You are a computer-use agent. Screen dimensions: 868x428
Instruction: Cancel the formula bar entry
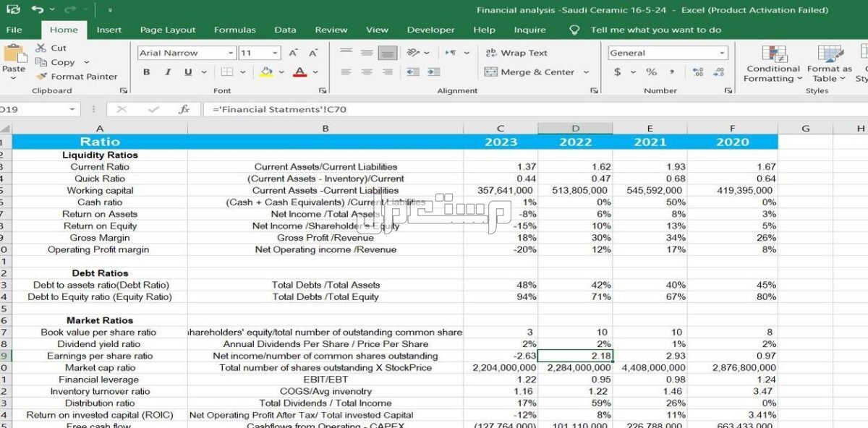click(122, 109)
